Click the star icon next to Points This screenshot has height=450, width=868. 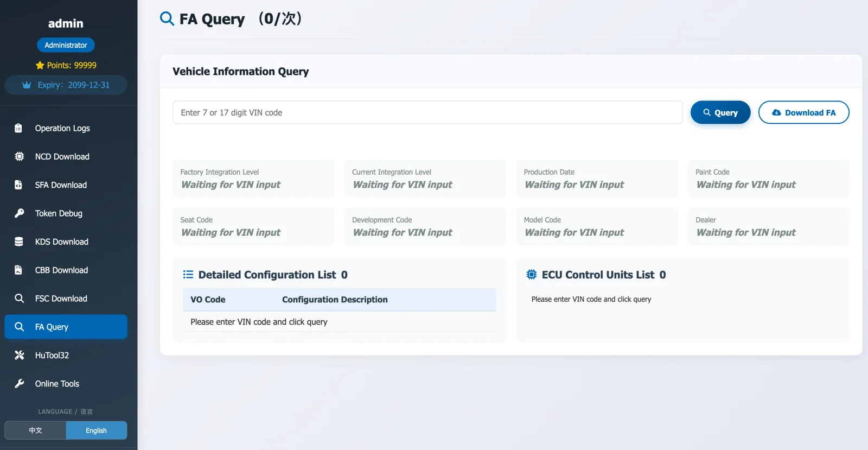[40, 65]
